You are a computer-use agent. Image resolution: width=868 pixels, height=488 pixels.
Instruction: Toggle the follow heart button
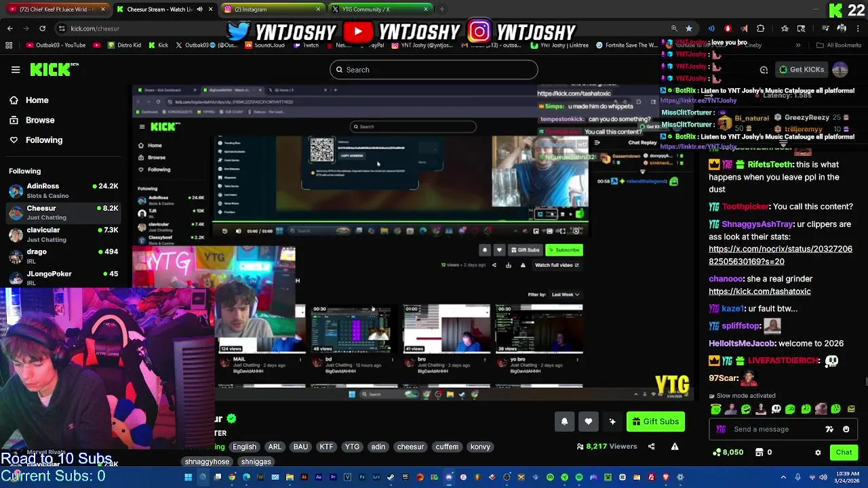(x=588, y=422)
